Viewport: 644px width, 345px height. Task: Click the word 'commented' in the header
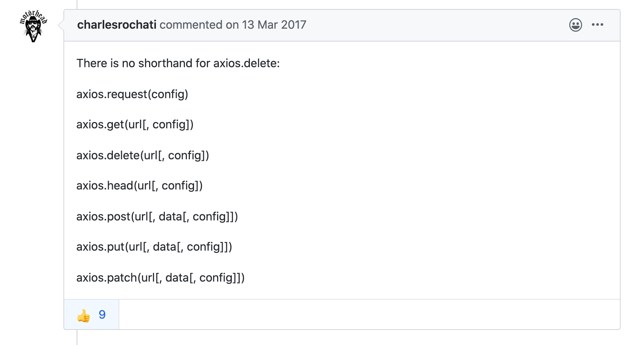191,25
